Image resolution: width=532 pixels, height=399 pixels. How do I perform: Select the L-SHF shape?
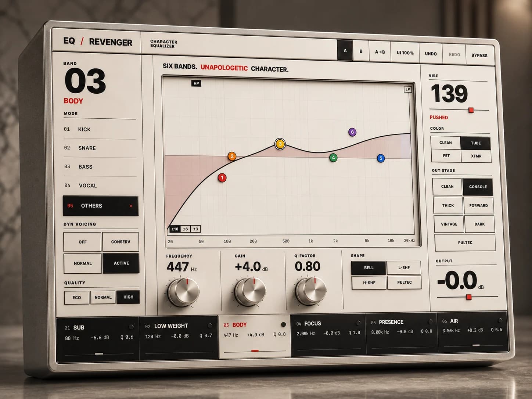tap(404, 267)
